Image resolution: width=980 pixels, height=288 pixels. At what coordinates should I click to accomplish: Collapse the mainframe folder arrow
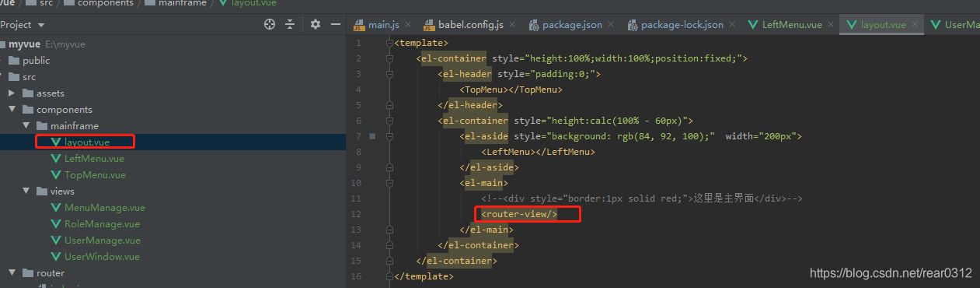27,126
